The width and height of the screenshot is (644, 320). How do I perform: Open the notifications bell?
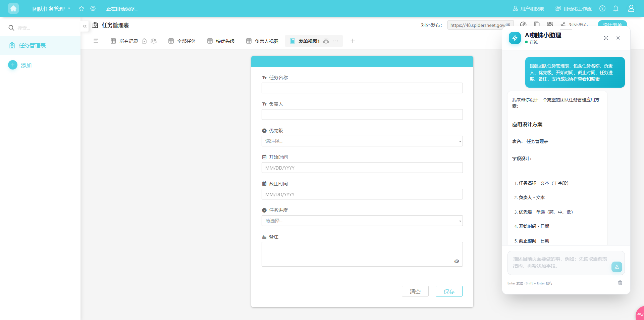coord(616,8)
